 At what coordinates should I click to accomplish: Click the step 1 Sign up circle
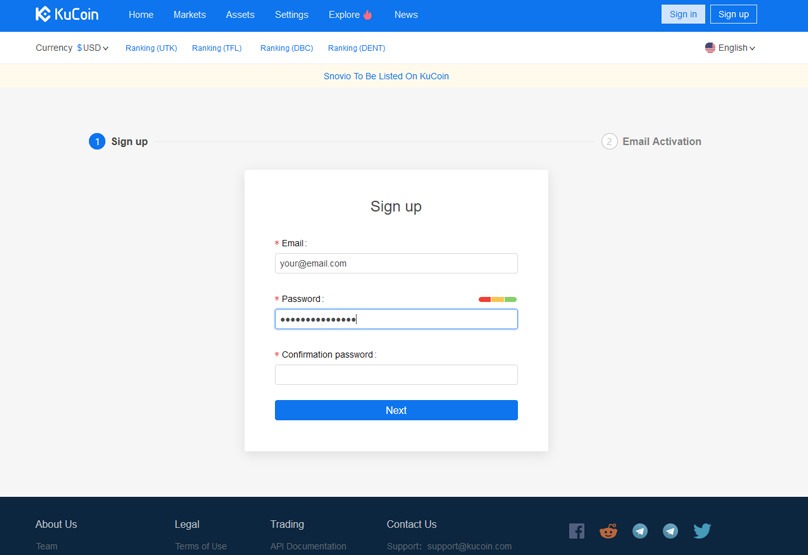97,142
